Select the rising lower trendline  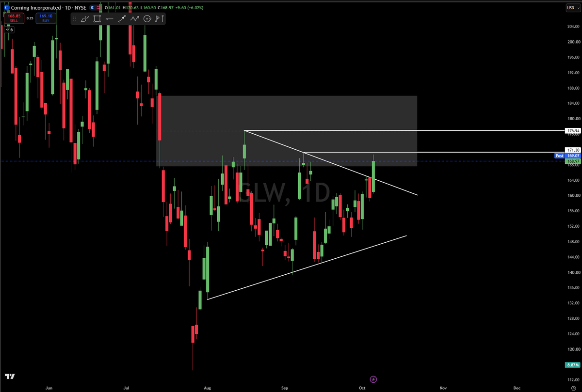pyautogui.click(x=307, y=267)
